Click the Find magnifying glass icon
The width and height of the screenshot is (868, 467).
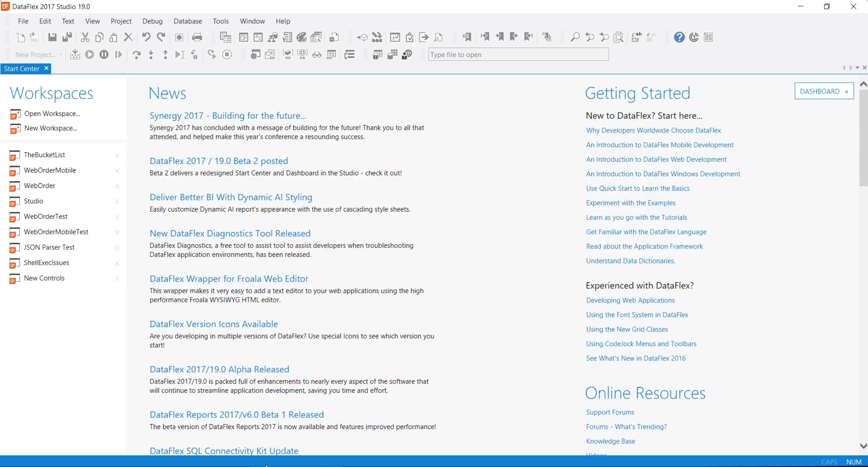click(575, 37)
